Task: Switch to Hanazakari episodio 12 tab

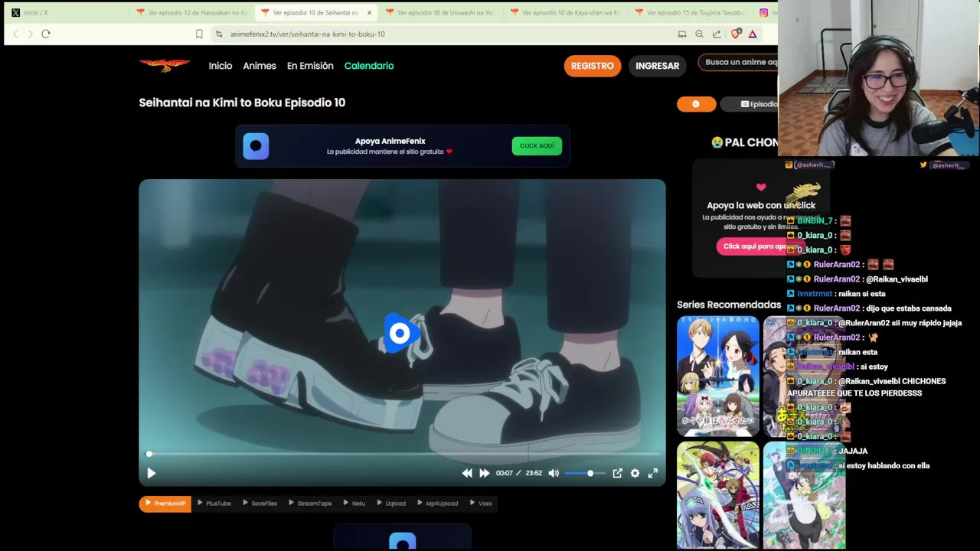Action: [x=191, y=13]
